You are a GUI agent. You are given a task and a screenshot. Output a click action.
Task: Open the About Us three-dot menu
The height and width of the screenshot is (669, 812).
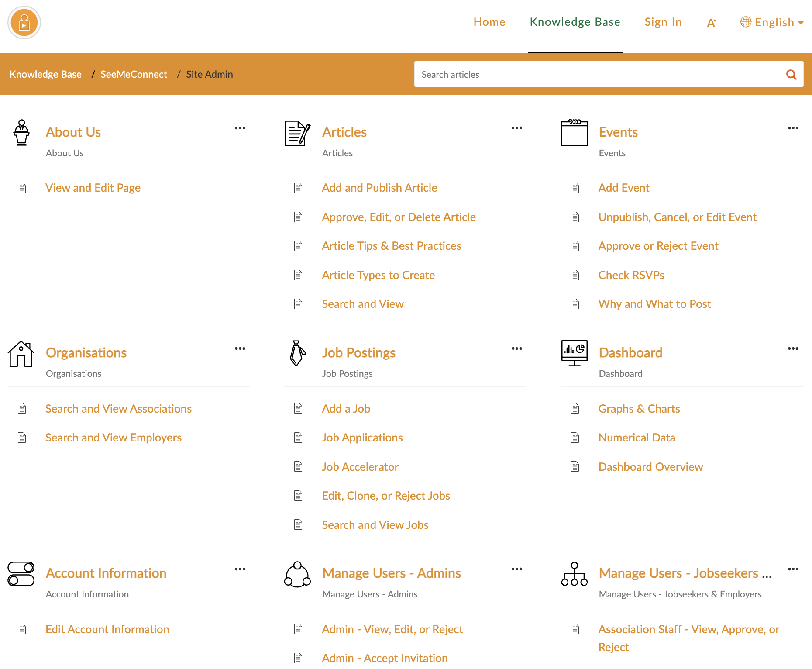[240, 128]
